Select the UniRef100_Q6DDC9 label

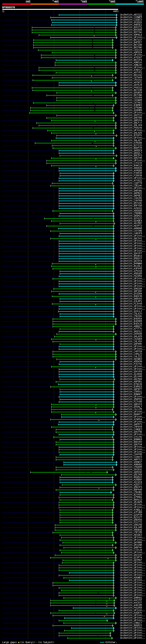131,151
